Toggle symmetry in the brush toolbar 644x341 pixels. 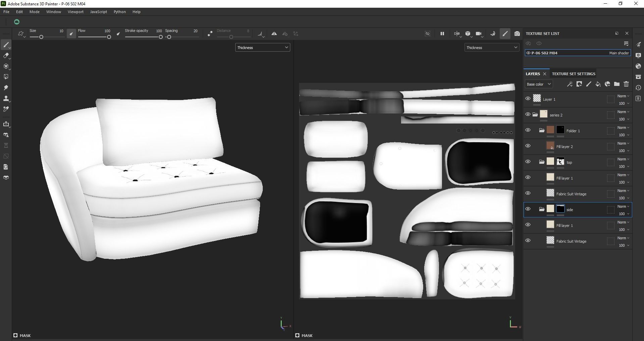[x=274, y=34]
